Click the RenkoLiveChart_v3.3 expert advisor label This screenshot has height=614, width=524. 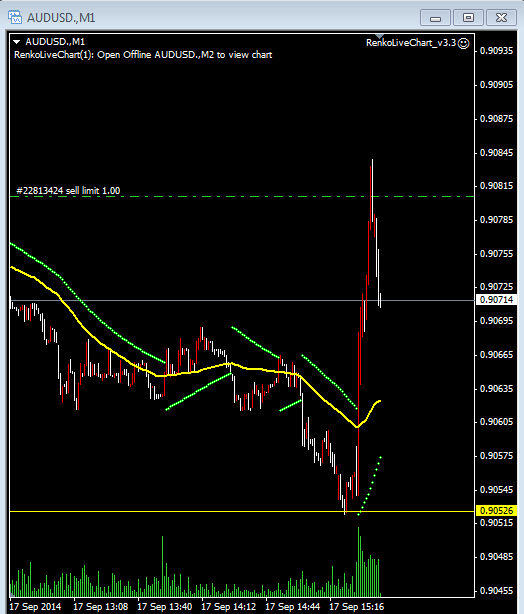(411, 43)
